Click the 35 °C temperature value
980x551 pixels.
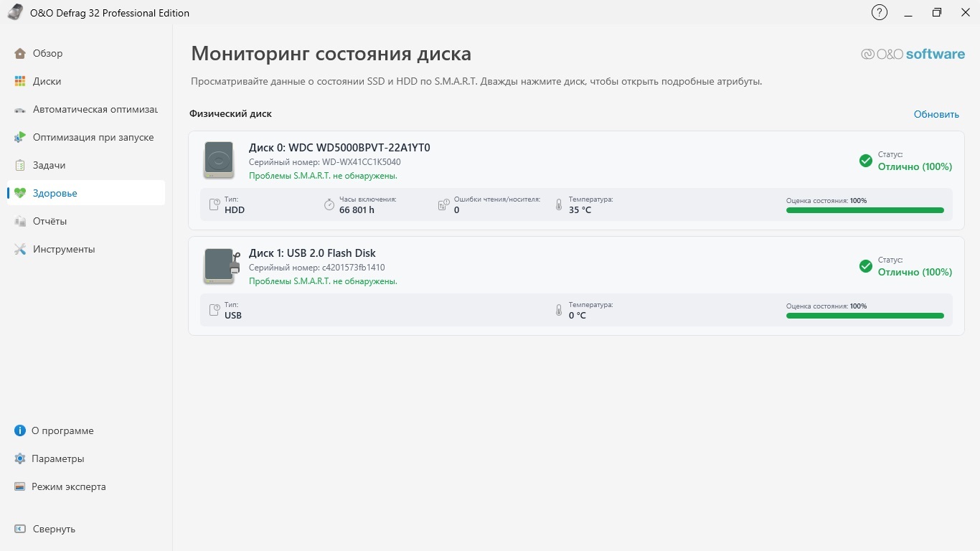pos(580,210)
